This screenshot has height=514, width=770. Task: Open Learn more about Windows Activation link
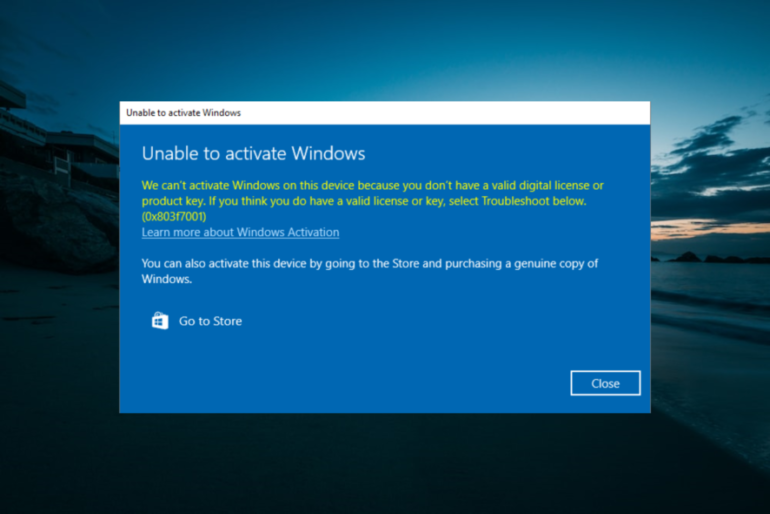point(240,232)
